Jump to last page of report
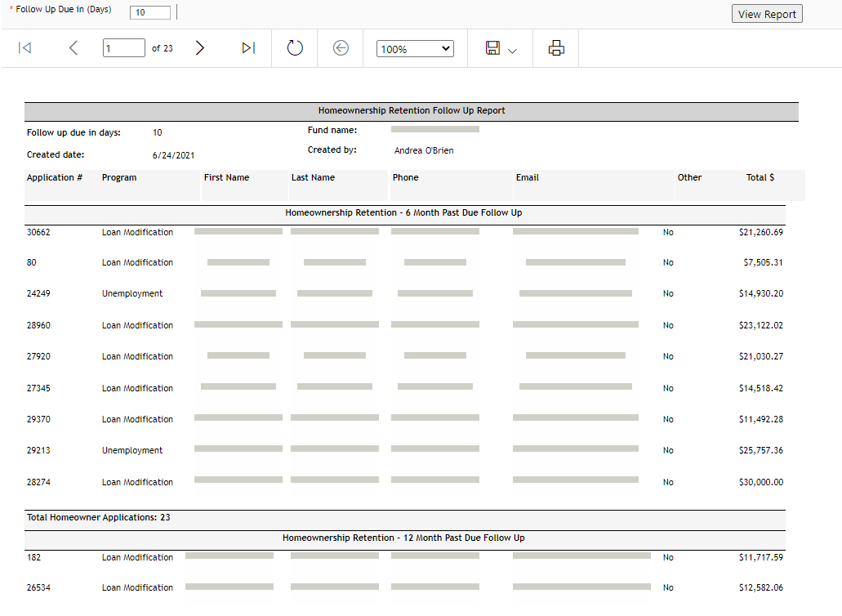This screenshot has width=842, height=616. point(248,48)
